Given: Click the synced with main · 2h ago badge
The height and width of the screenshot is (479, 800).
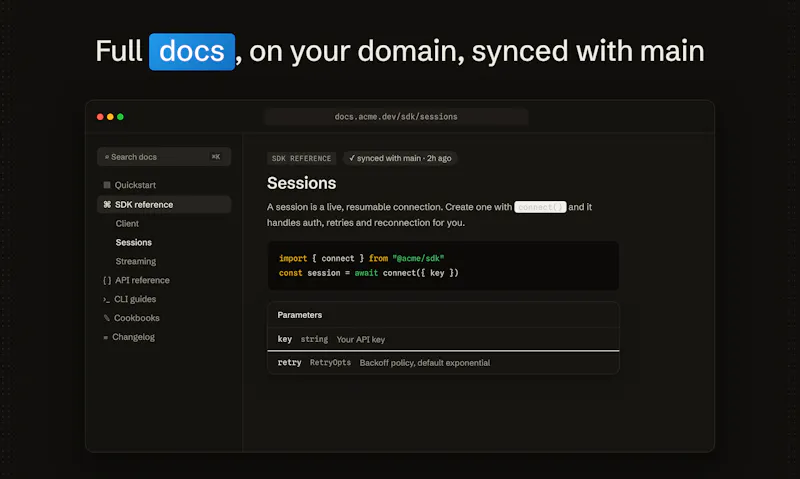Looking at the screenshot, I should pyautogui.click(x=401, y=158).
